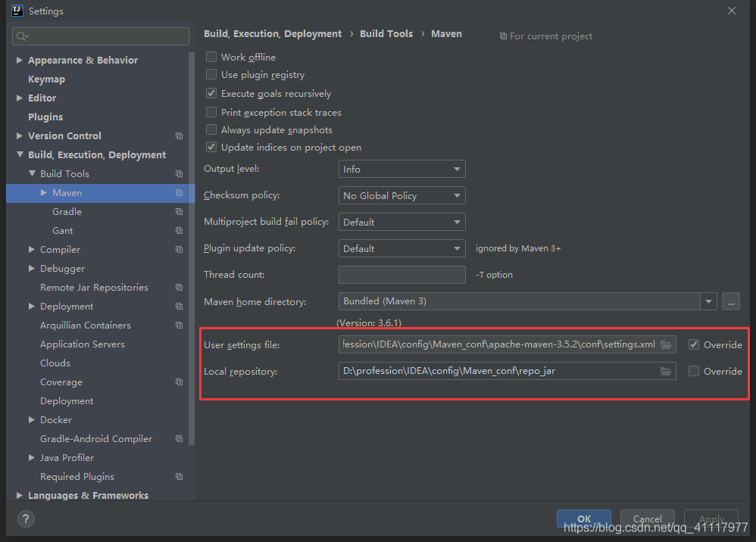Click the project-level icon beside Coverage
The image size is (756, 542).
179,382
